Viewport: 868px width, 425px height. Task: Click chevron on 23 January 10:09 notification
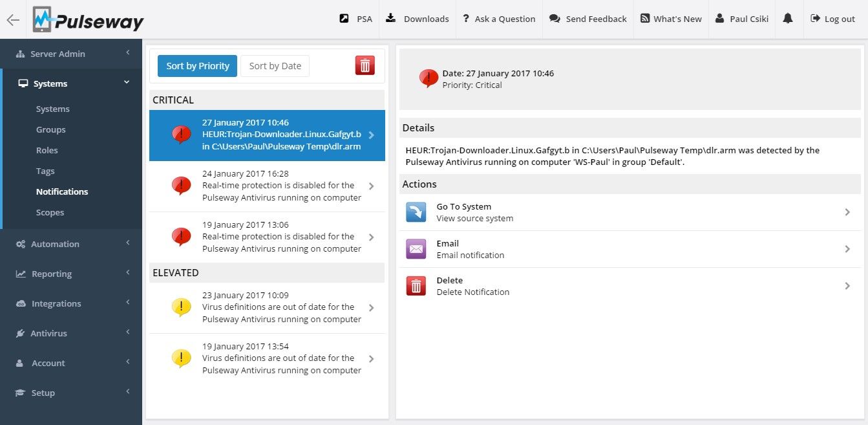pyautogui.click(x=371, y=308)
